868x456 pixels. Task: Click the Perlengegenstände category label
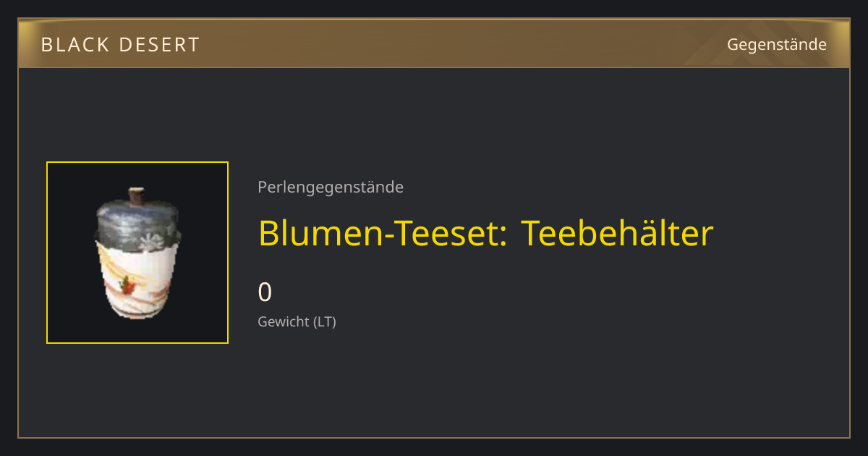click(x=331, y=187)
